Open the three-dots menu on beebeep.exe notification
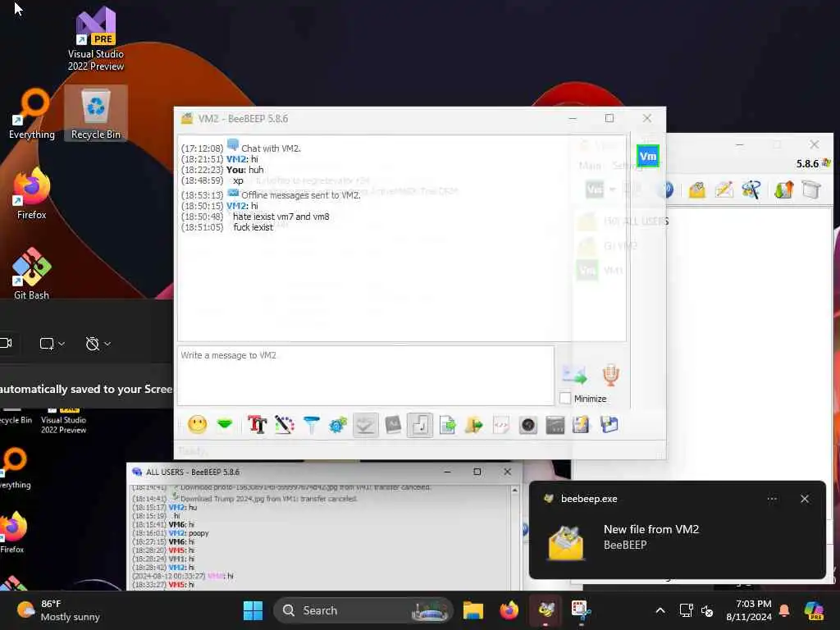This screenshot has width=840, height=630. point(772,499)
